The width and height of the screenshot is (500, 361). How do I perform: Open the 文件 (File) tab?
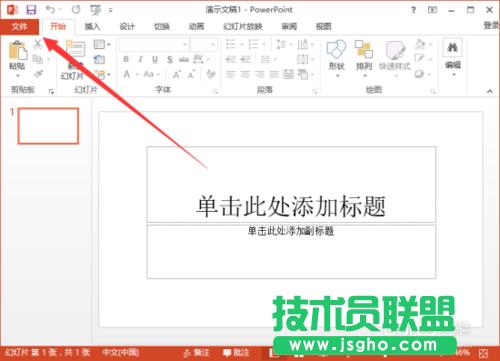[19, 27]
